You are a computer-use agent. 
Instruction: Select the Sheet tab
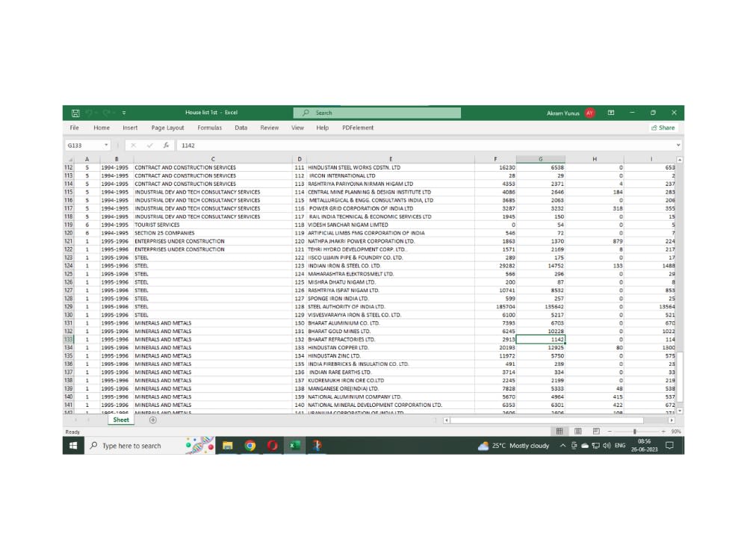(121, 420)
